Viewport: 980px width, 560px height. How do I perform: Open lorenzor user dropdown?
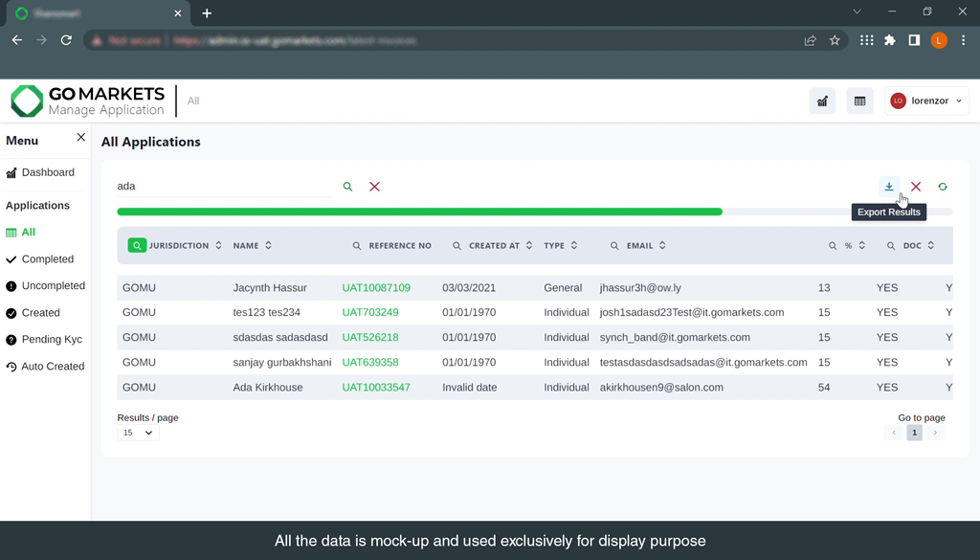click(926, 101)
